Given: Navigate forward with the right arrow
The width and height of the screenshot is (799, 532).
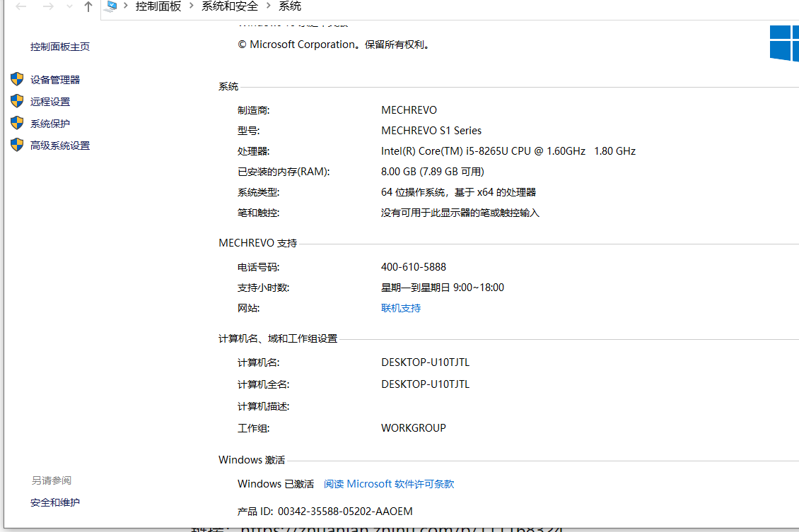Looking at the screenshot, I should (x=48, y=6).
